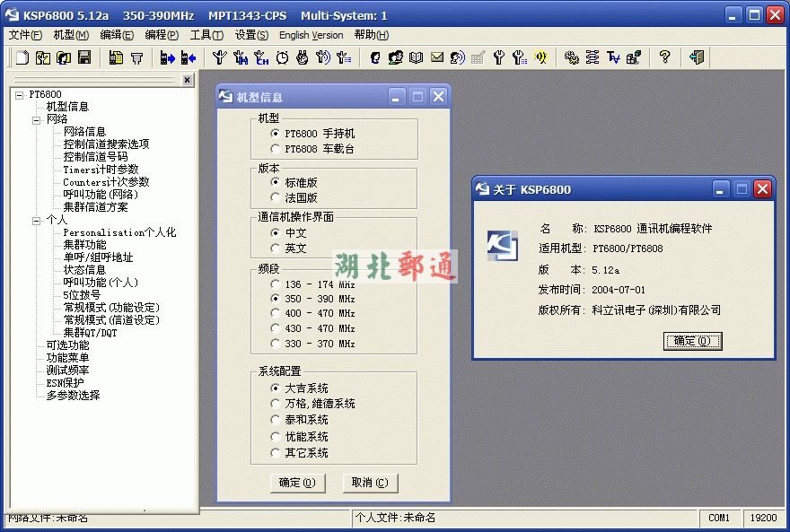Set radio interface language to 英文
This screenshot has height=532, width=790.
pos(275,249)
